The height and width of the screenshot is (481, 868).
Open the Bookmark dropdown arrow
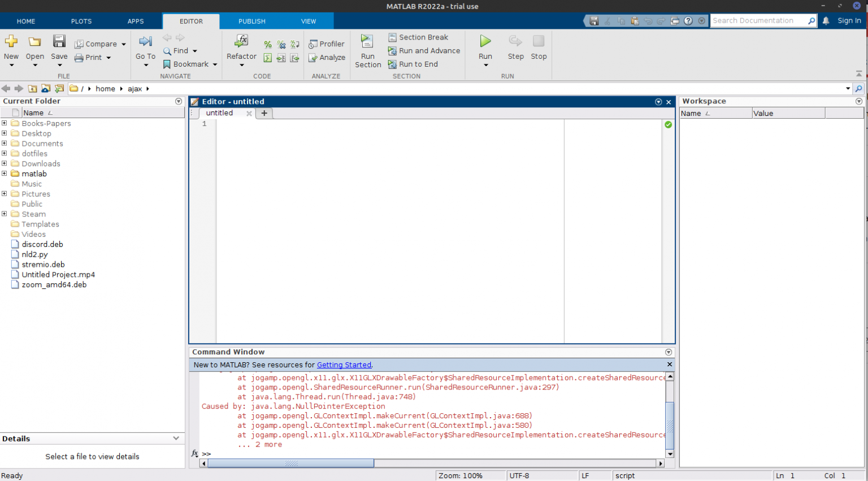(x=215, y=64)
